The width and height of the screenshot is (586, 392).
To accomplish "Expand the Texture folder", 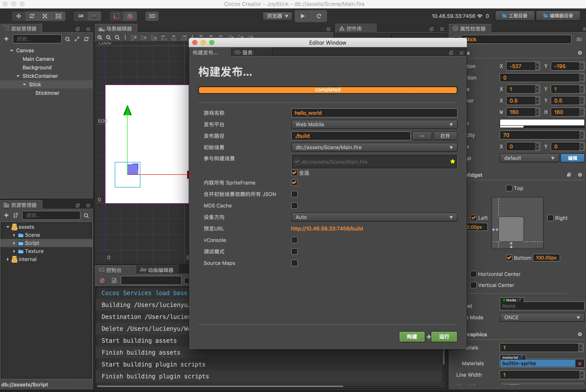I will coord(14,251).
